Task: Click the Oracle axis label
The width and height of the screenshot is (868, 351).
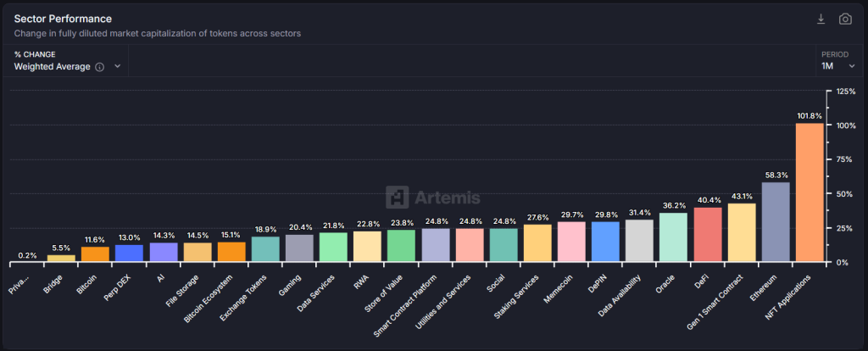Action: [666, 281]
